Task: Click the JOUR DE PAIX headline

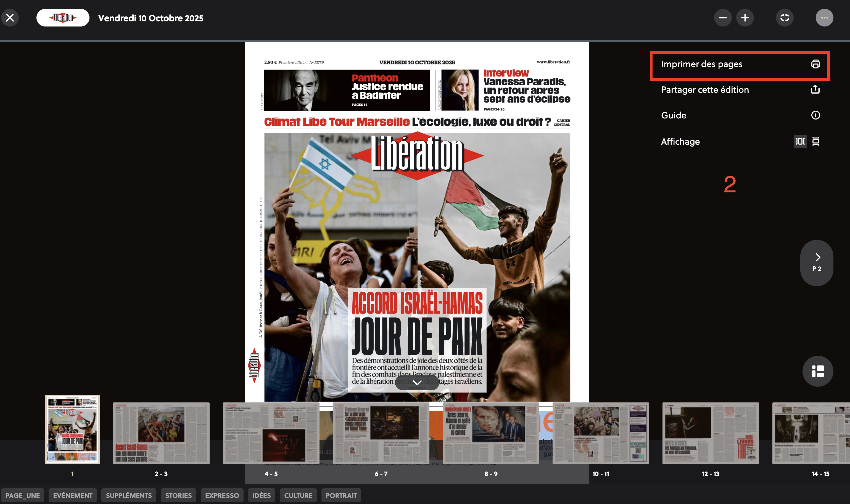Action: [x=417, y=336]
